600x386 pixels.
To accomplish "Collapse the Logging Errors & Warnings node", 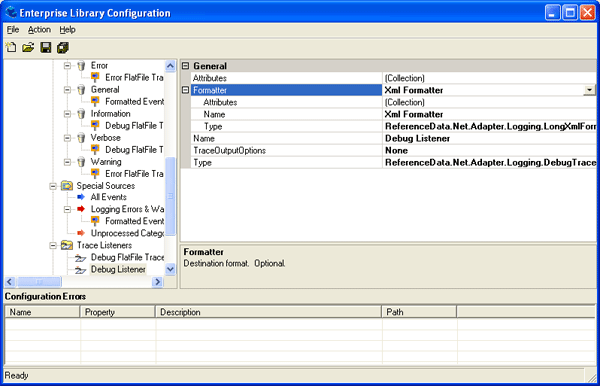I will [x=67, y=209].
